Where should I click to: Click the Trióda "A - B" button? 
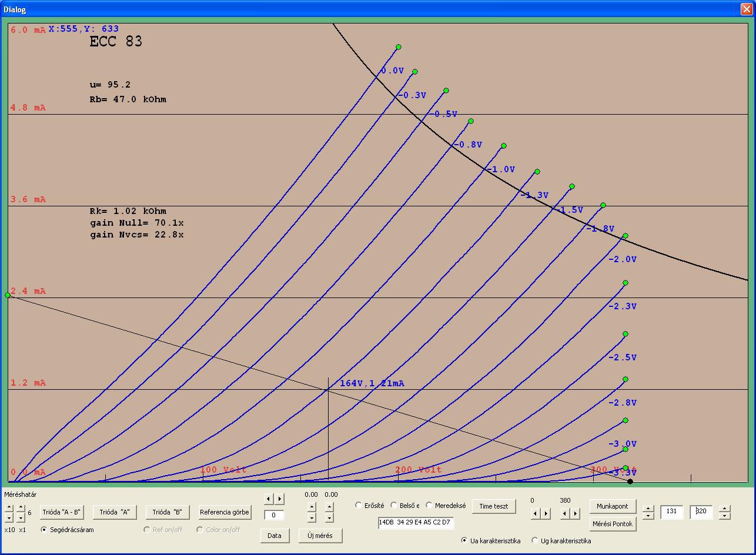pos(61,512)
